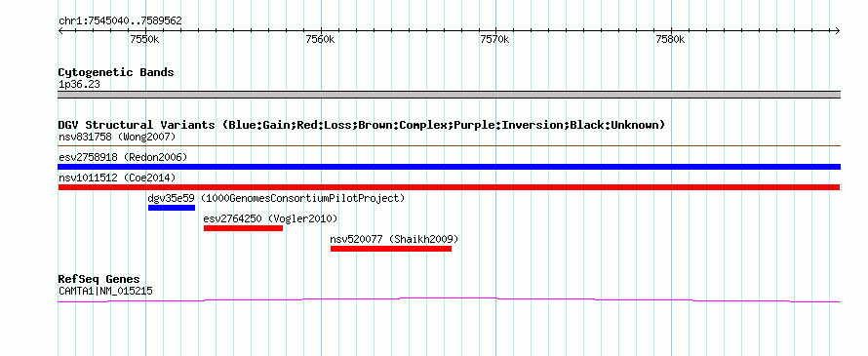Click the 7550k ruler tick label
The width and height of the screenshot is (868, 356).
tap(144, 39)
